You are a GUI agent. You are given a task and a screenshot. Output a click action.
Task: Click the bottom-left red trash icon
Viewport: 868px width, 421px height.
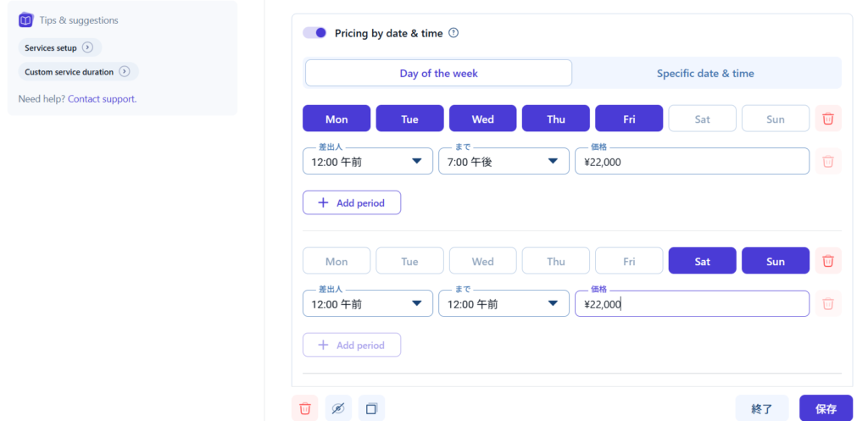[x=305, y=408]
